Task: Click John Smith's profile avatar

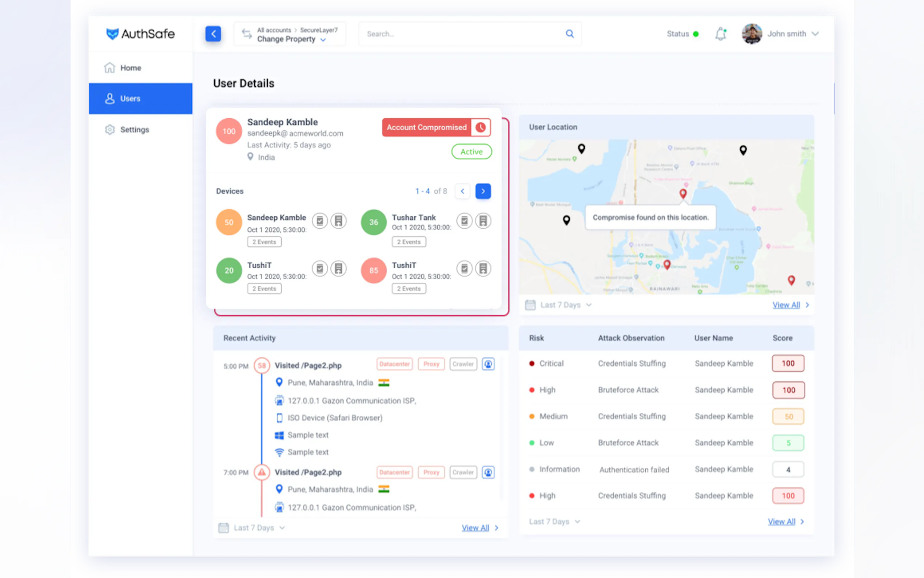Action: click(752, 33)
